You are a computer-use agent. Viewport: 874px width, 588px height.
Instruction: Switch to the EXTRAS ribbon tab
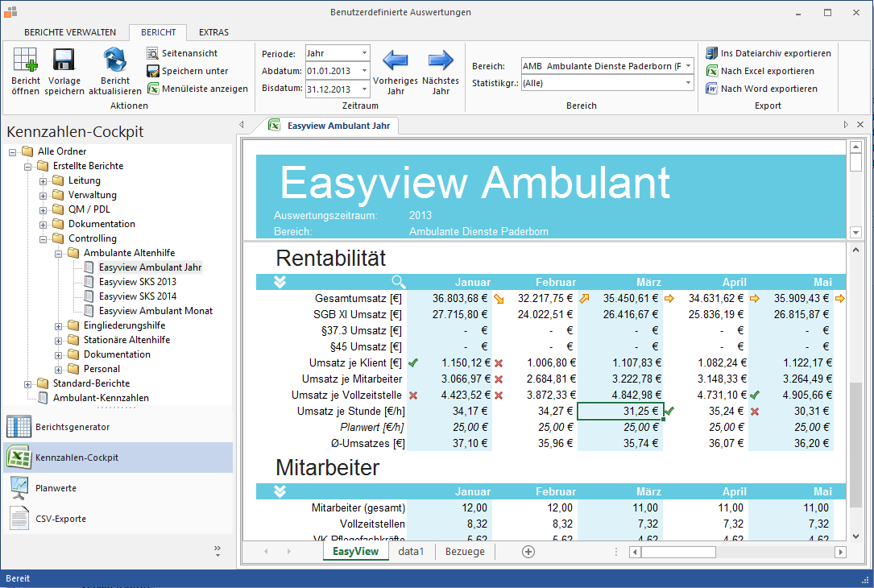coord(213,32)
